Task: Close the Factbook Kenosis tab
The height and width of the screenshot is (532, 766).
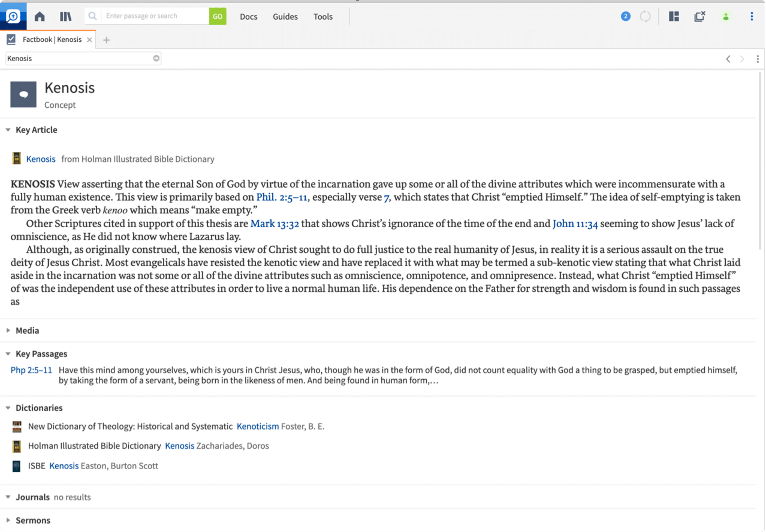Action: point(89,40)
